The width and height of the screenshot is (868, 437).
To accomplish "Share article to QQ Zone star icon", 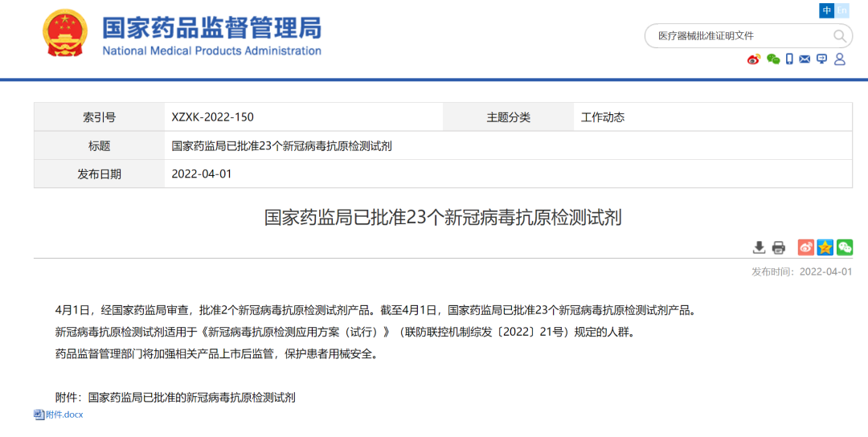I will 825,247.
